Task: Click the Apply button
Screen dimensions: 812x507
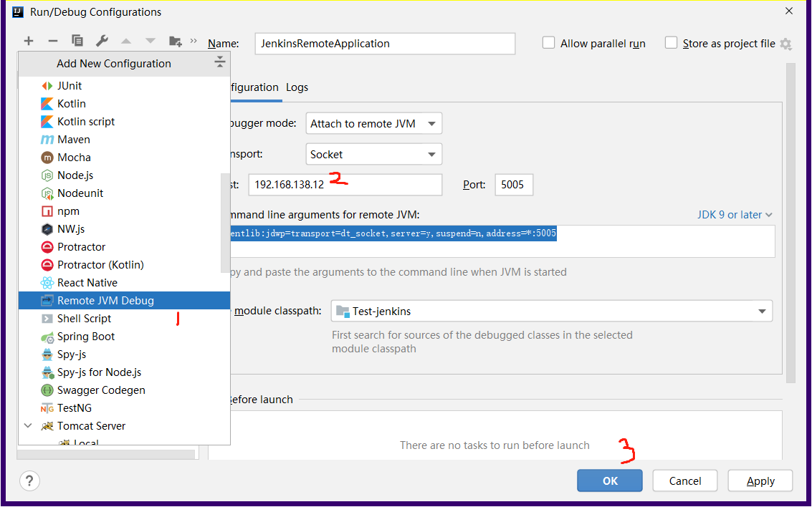Action: point(760,481)
